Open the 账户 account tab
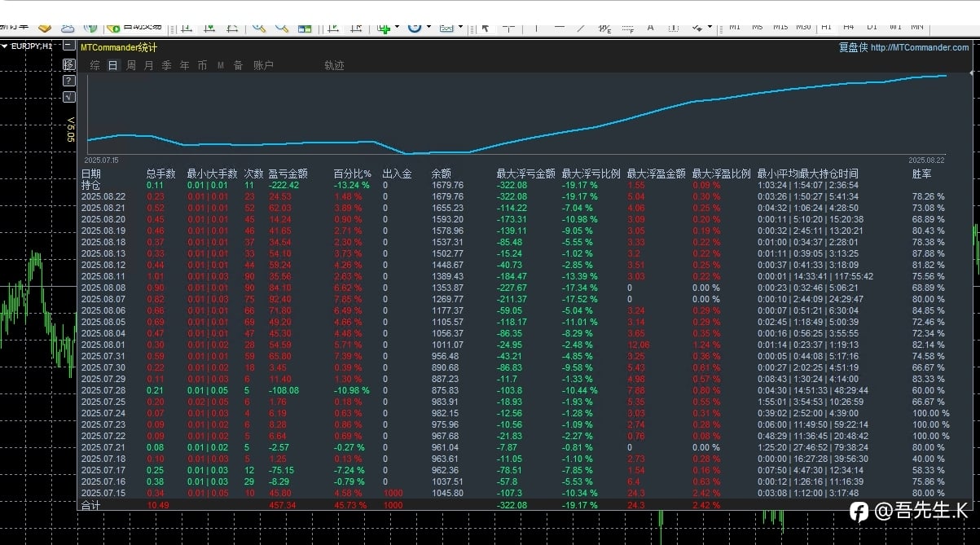 [x=263, y=65]
